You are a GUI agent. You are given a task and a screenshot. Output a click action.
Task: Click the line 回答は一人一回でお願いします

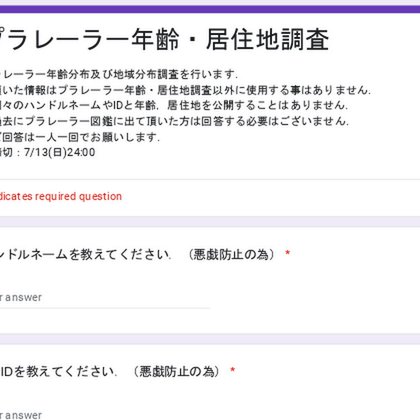tap(80, 137)
